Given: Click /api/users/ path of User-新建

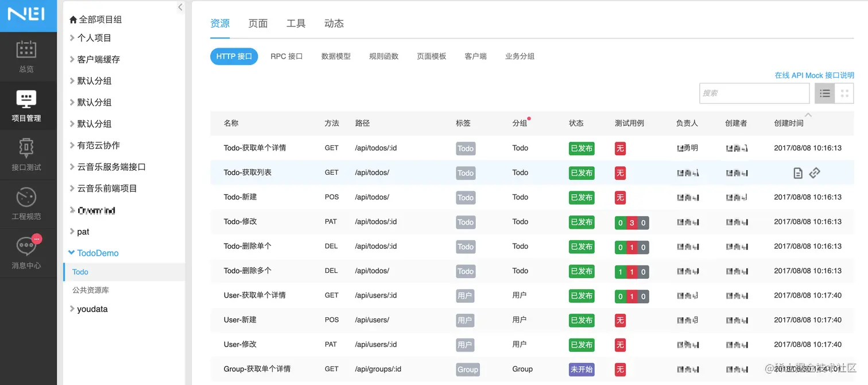Looking at the screenshot, I should (372, 320).
